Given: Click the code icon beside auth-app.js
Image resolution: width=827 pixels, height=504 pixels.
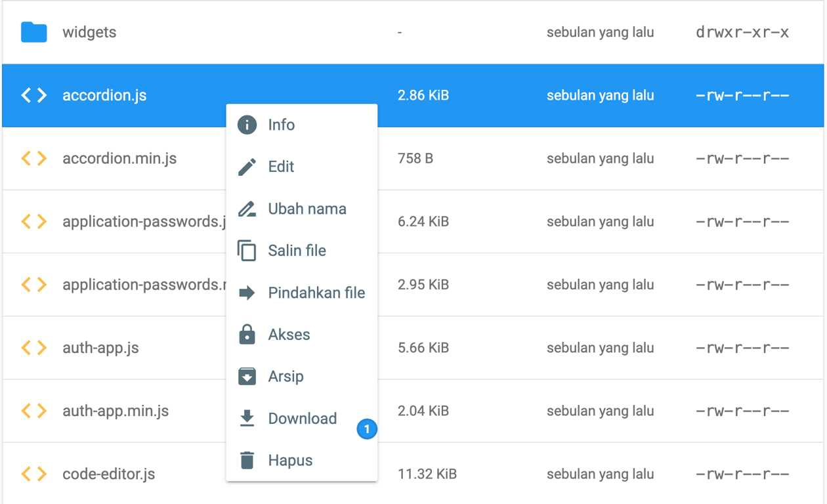Looking at the screenshot, I should pyautogui.click(x=33, y=348).
